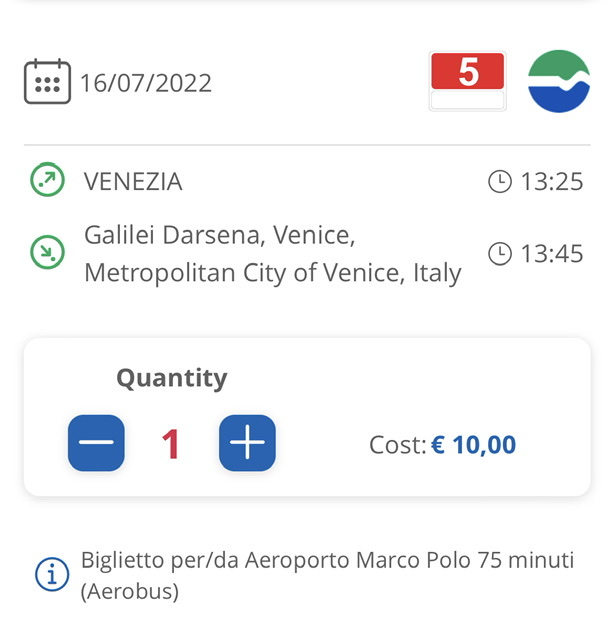Click the blue info icon

(52, 574)
